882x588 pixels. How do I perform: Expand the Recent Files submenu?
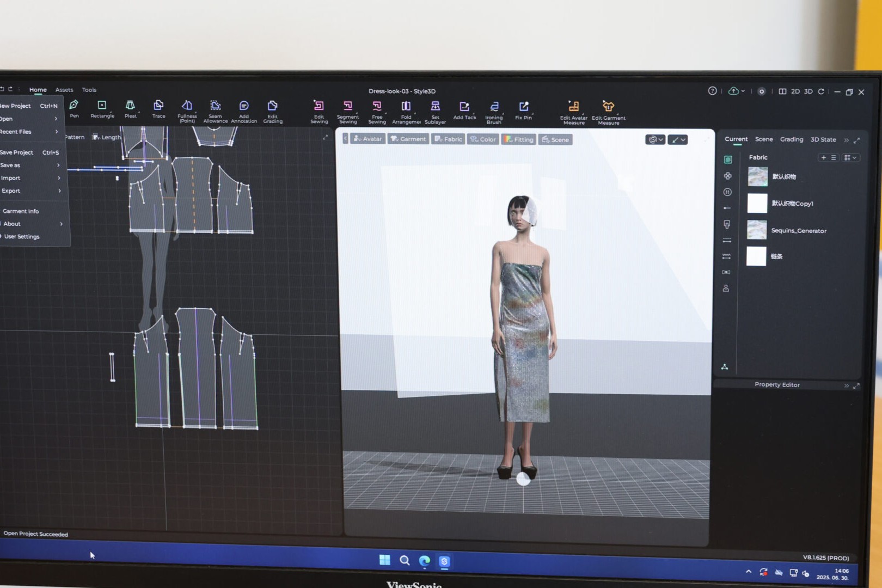click(x=30, y=132)
